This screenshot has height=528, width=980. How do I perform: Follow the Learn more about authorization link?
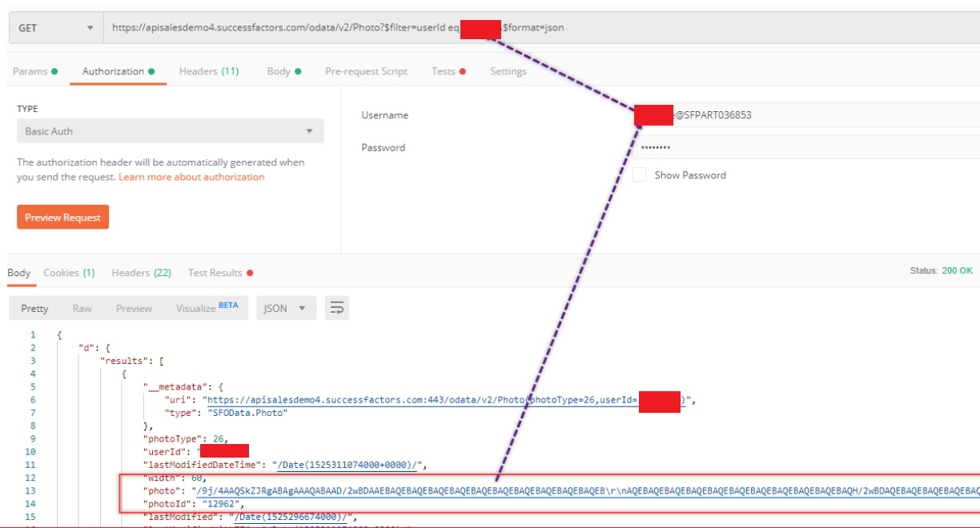[x=191, y=177]
